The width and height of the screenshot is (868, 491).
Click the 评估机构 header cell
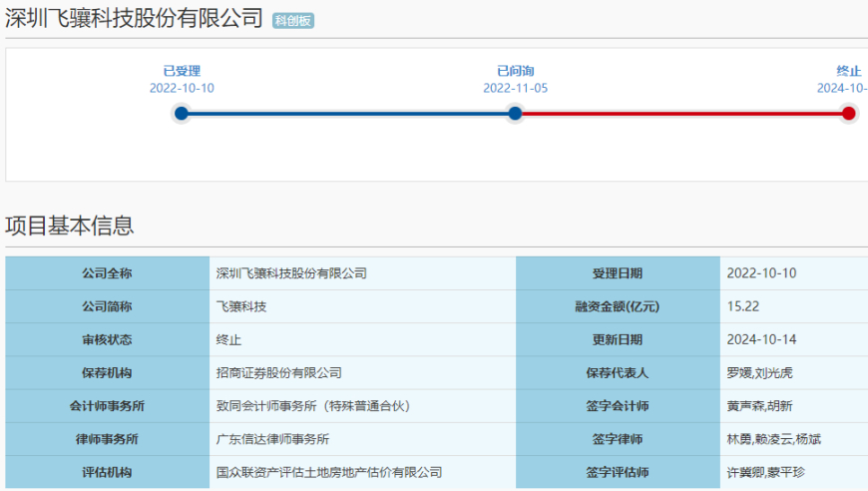click(x=108, y=472)
